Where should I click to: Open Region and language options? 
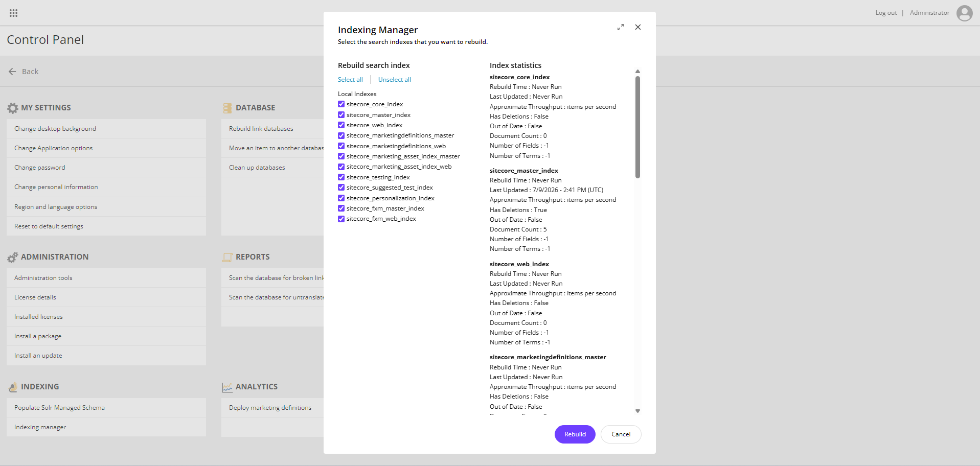click(106, 207)
